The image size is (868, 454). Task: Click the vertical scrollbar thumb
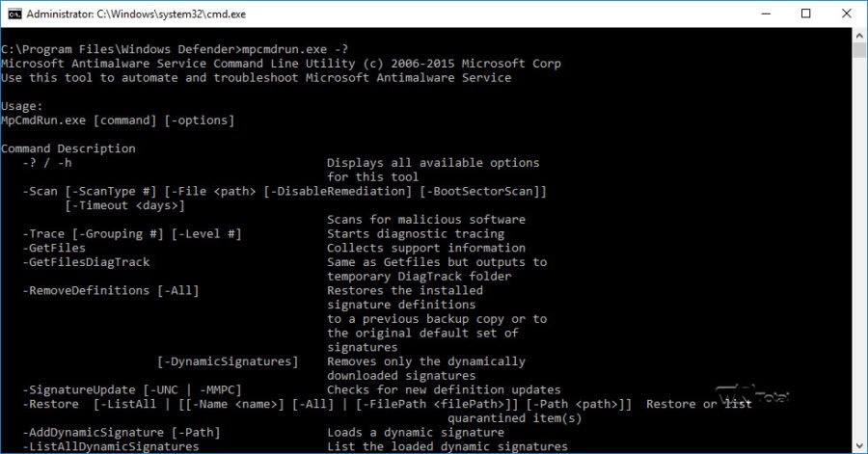859,50
